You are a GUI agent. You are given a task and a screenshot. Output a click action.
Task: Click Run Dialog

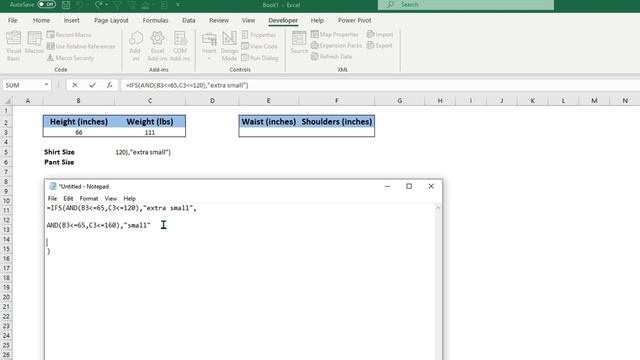click(x=260, y=58)
